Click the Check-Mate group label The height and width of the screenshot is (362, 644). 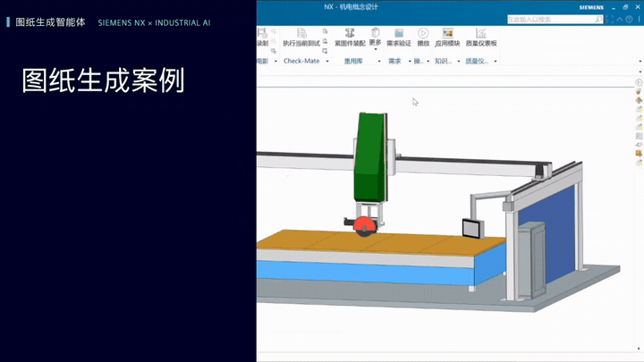301,61
